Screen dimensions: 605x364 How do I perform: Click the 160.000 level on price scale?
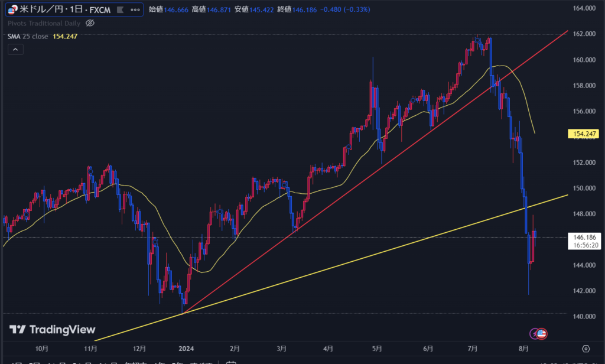(x=583, y=60)
